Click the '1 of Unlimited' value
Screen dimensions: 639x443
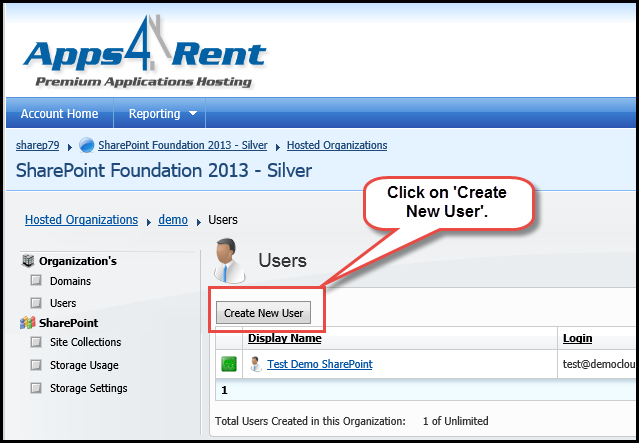tap(455, 421)
